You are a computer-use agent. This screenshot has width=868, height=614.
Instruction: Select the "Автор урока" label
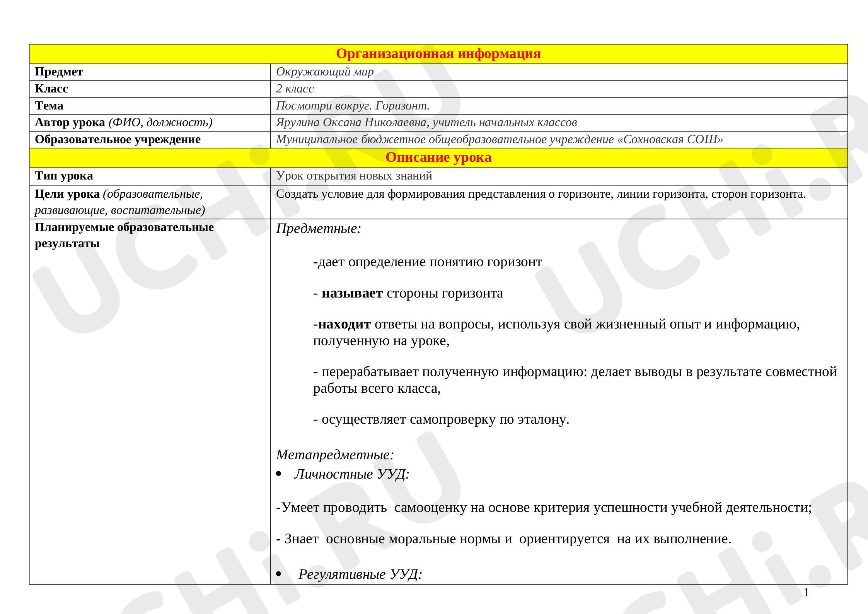[x=70, y=122]
